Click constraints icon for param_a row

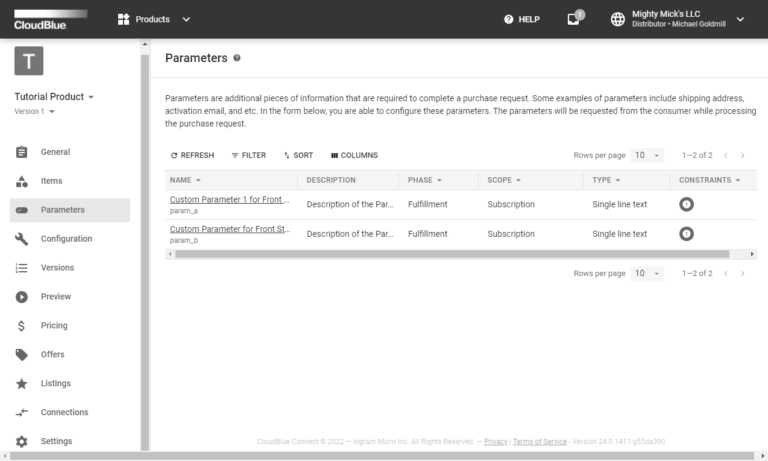pos(686,204)
